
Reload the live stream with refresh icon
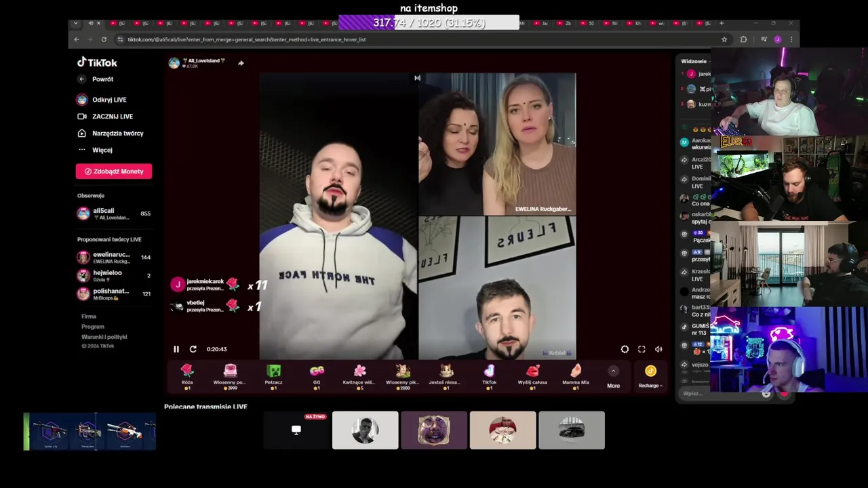coord(193,349)
